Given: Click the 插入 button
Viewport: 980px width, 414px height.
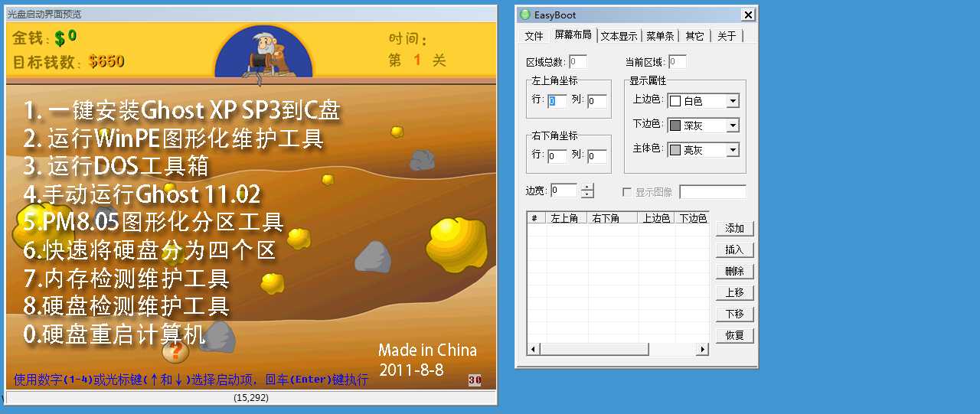Looking at the screenshot, I should tap(735, 249).
